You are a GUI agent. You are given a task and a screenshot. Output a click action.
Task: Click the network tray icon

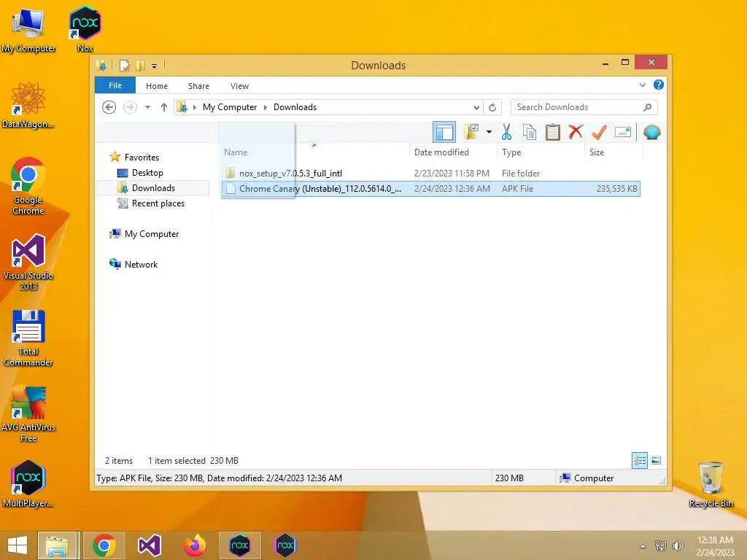point(661,546)
